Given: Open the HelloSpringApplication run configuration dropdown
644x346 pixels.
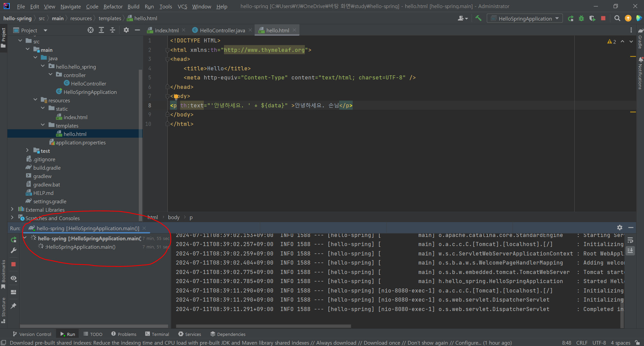Looking at the screenshot, I should [525, 19].
